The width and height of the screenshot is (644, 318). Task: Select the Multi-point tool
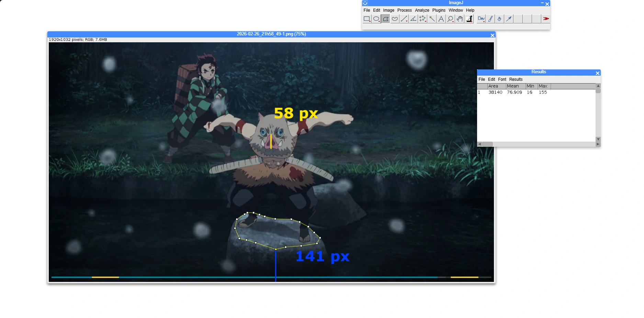point(422,19)
